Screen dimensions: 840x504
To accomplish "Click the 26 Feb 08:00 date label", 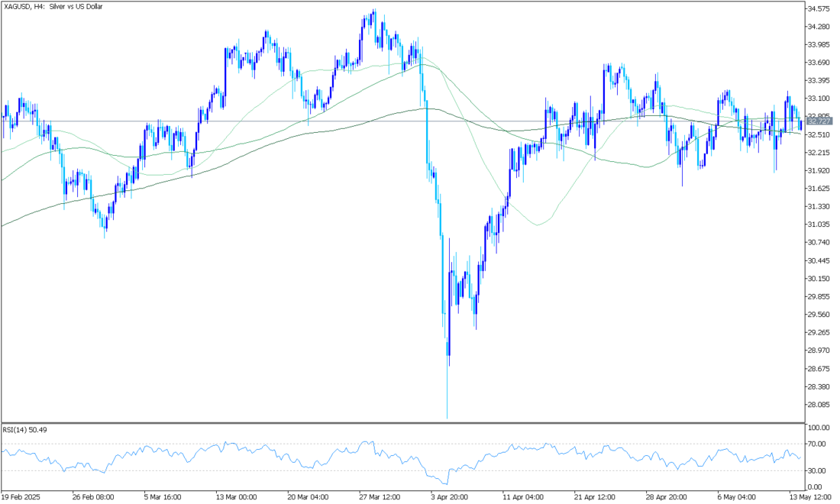I will (x=94, y=497).
